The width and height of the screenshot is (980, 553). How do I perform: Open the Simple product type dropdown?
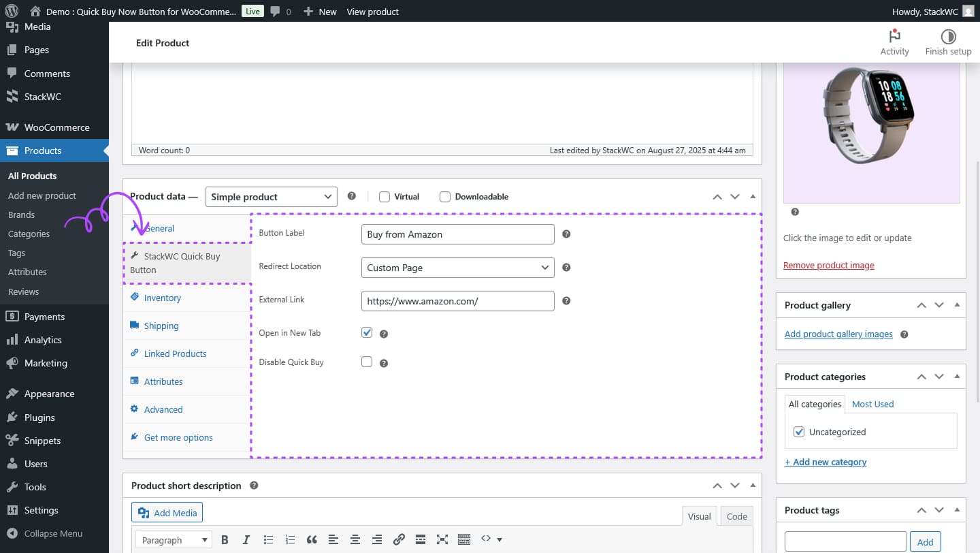tap(271, 197)
